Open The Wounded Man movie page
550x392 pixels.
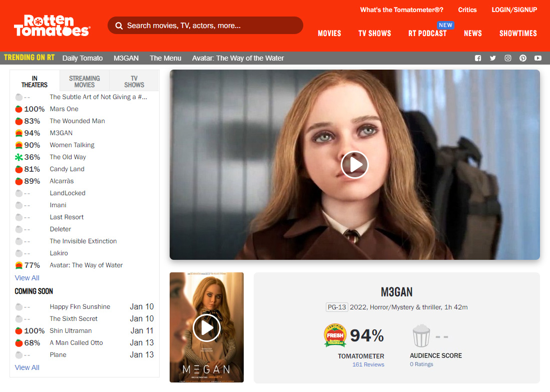point(77,121)
